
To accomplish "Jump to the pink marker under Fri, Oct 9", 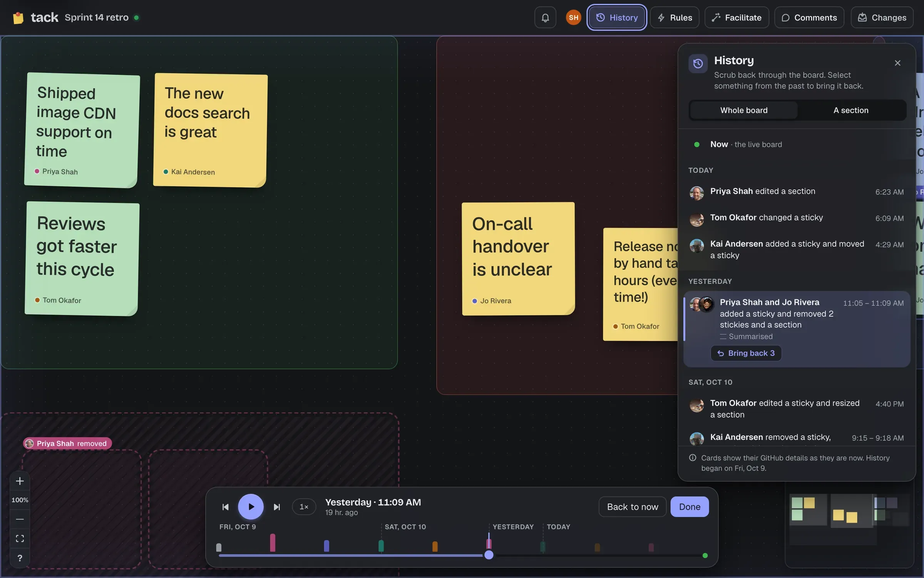I will 273,543.
